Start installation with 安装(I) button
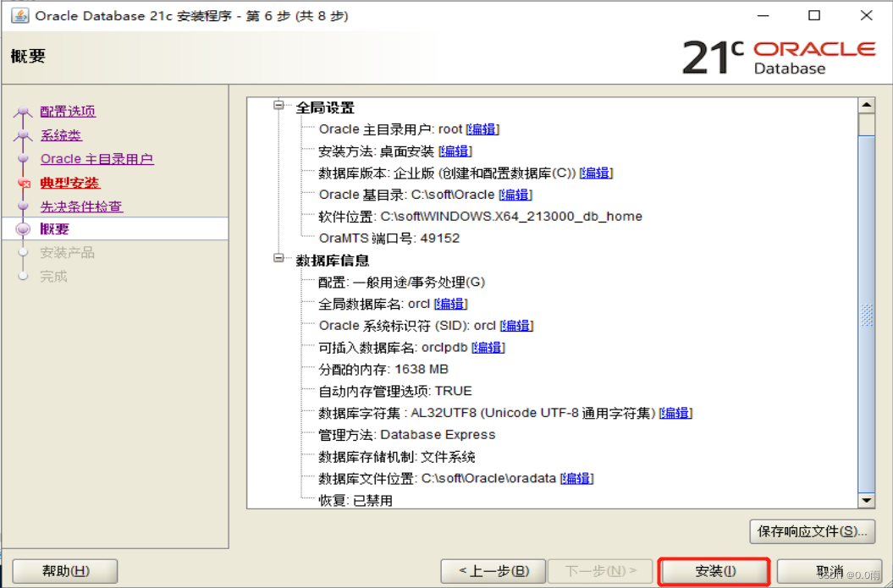This screenshot has width=893, height=588. [714, 571]
